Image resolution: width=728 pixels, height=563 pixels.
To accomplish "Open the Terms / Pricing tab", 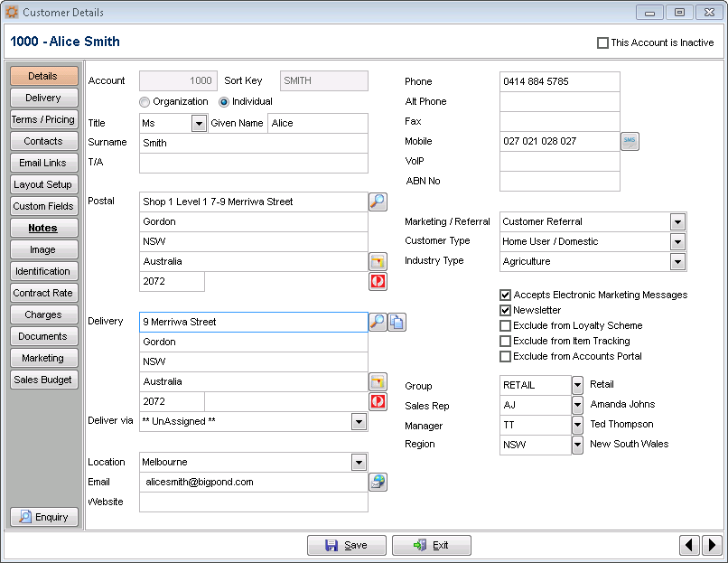I will [43, 119].
